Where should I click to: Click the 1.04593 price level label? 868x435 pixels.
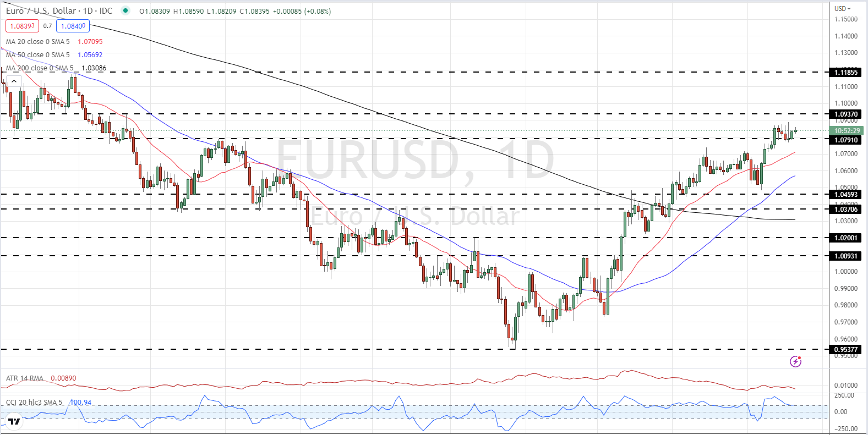(x=846, y=194)
